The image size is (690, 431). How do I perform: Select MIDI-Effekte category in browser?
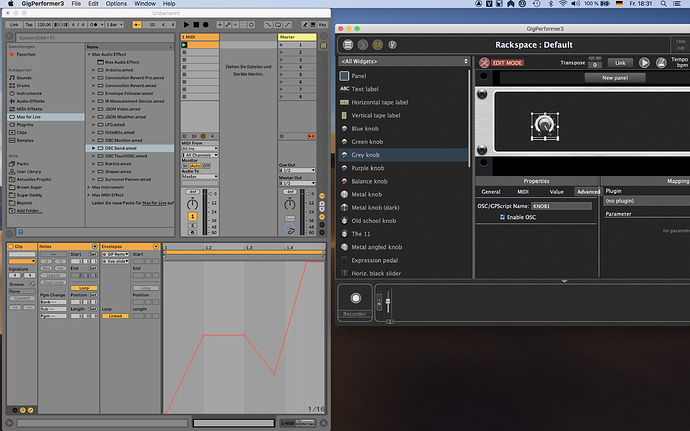pyautogui.click(x=26, y=109)
